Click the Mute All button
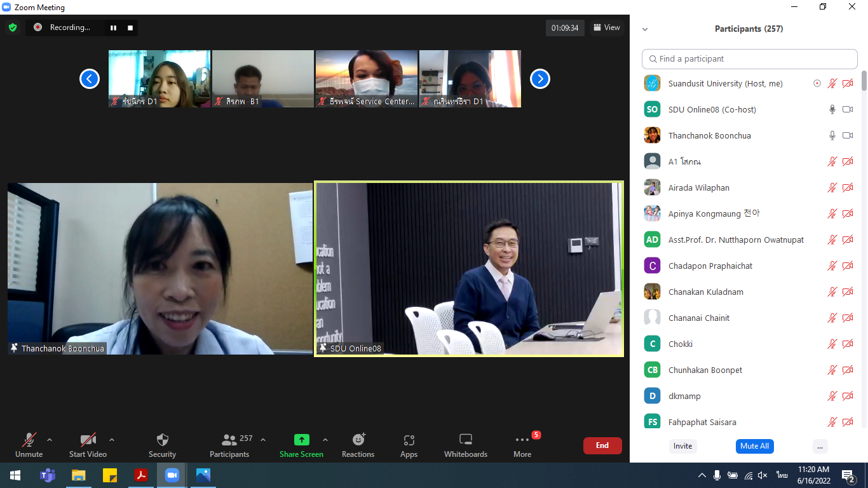 754,446
